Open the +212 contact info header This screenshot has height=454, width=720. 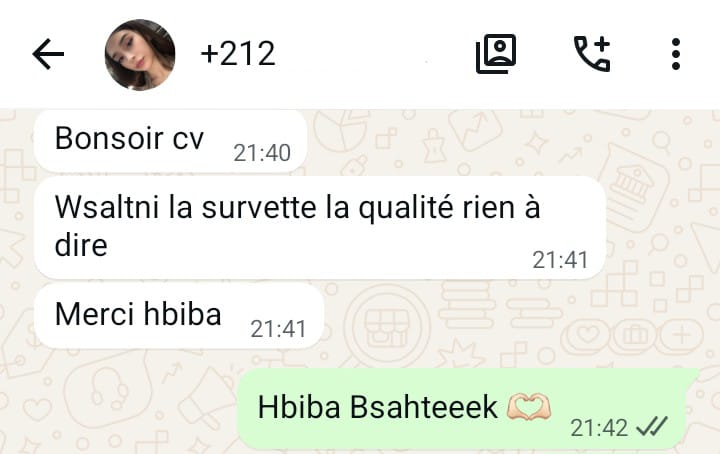(x=238, y=54)
